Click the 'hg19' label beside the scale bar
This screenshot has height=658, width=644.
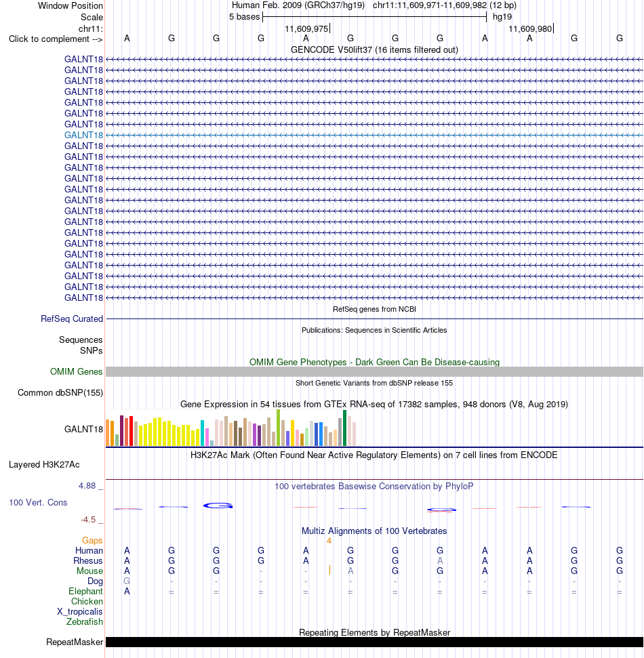pyautogui.click(x=502, y=17)
